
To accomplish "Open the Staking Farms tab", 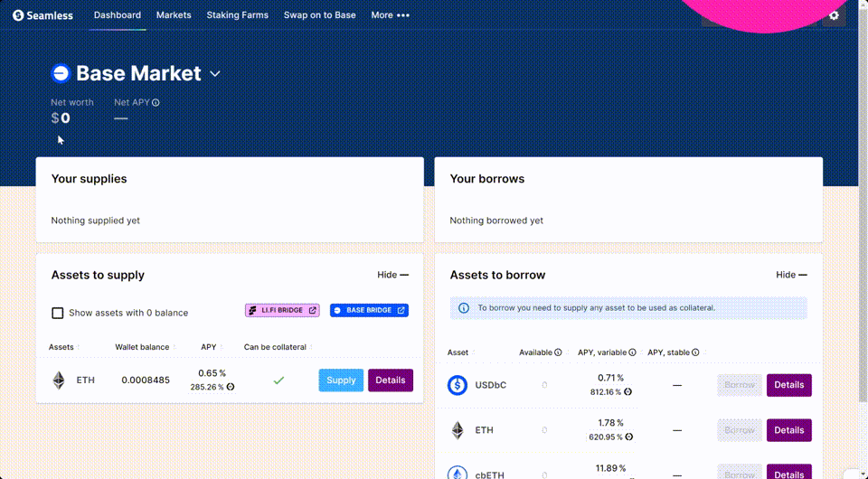I will pyautogui.click(x=237, y=15).
